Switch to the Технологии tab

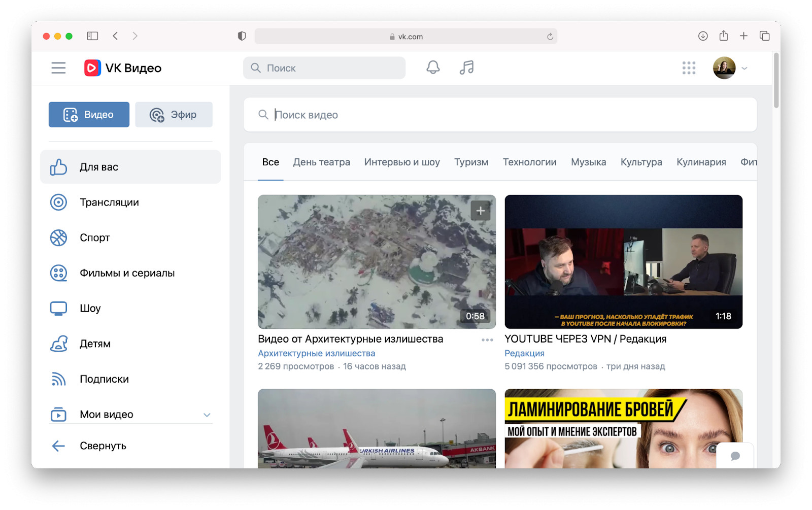tap(529, 162)
